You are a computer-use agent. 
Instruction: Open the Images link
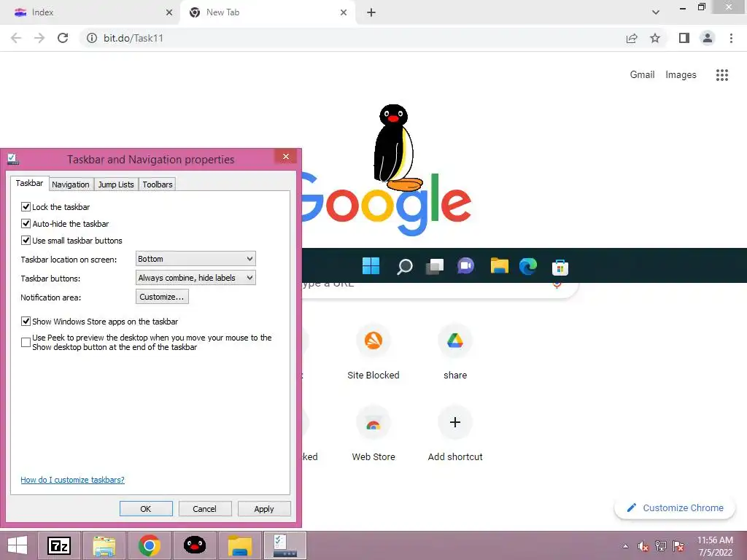coord(681,75)
